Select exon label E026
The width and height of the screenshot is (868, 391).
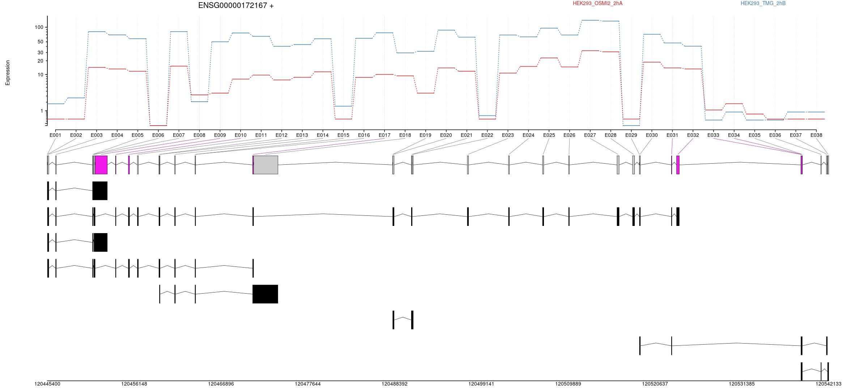(569, 135)
